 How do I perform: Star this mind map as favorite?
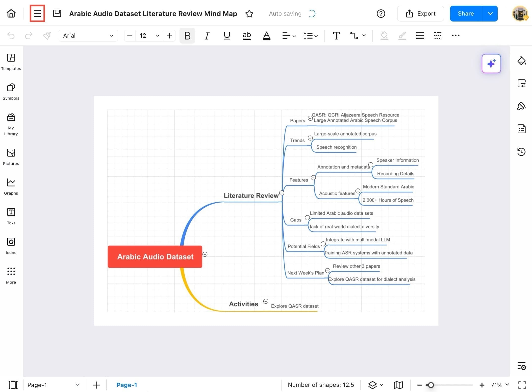(249, 14)
